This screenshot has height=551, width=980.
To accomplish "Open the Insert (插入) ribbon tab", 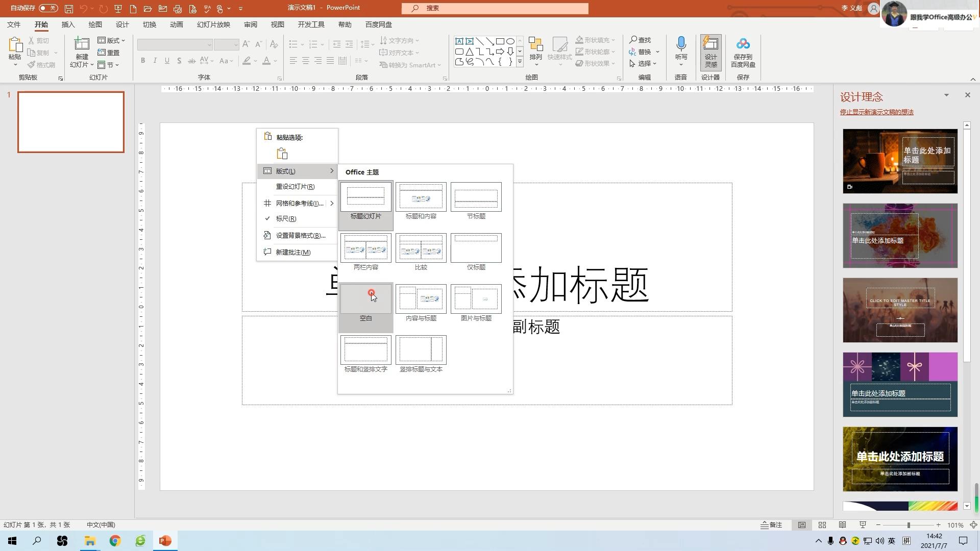I will pyautogui.click(x=68, y=24).
